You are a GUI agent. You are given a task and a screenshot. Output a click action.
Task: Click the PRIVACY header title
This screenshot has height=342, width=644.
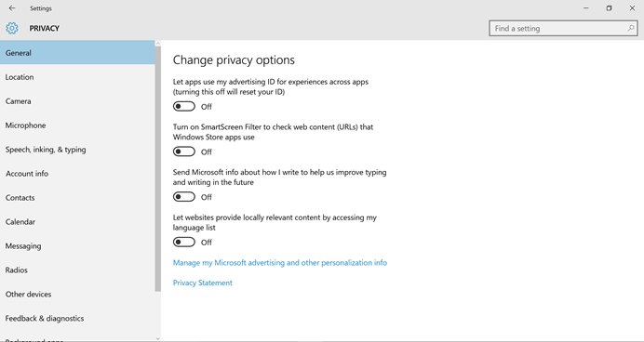click(45, 28)
